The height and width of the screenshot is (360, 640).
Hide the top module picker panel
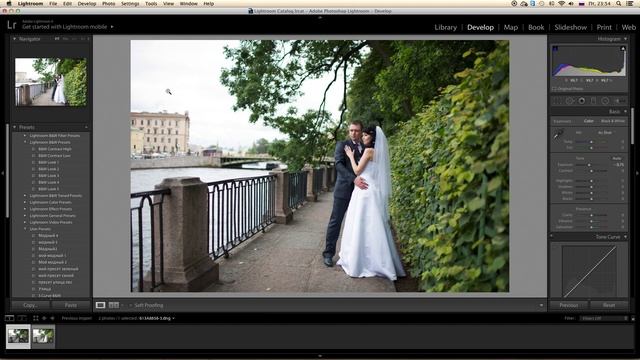320,18
